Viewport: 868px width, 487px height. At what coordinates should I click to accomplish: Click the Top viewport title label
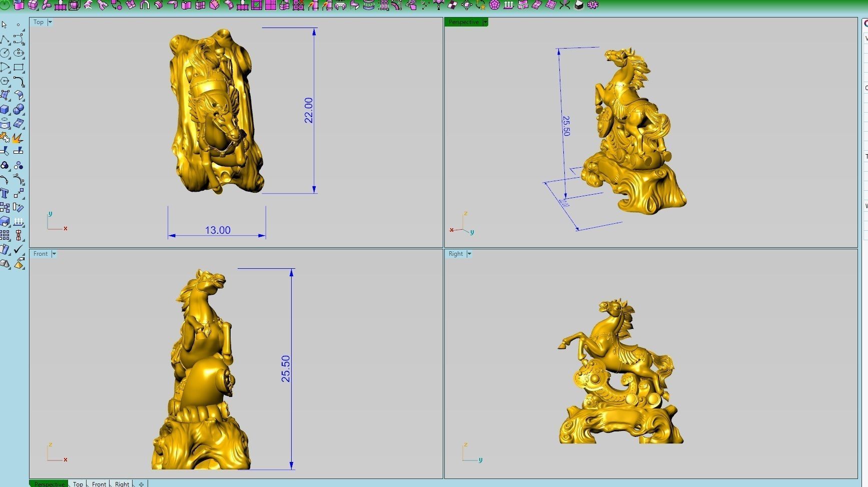[39, 22]
